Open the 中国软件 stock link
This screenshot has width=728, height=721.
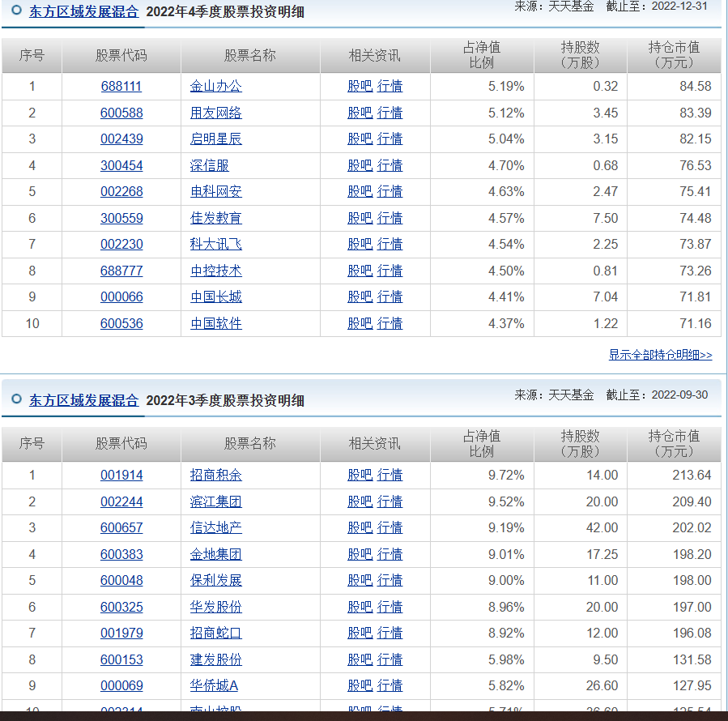point(216,323)
